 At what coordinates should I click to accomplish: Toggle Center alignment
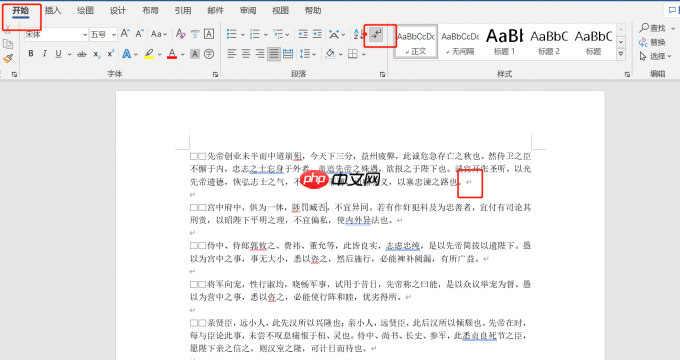tap(246, 54)
